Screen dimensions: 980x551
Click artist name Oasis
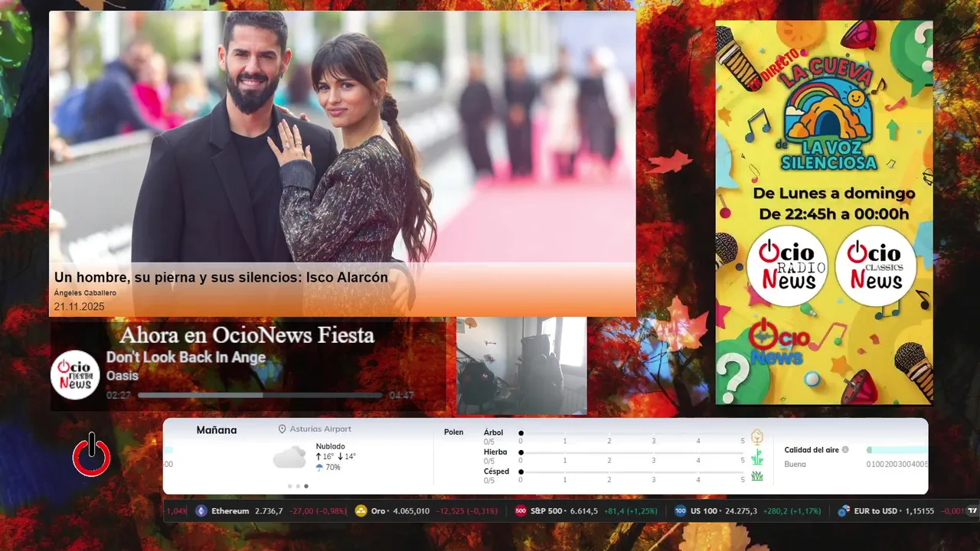coord(122,376)
